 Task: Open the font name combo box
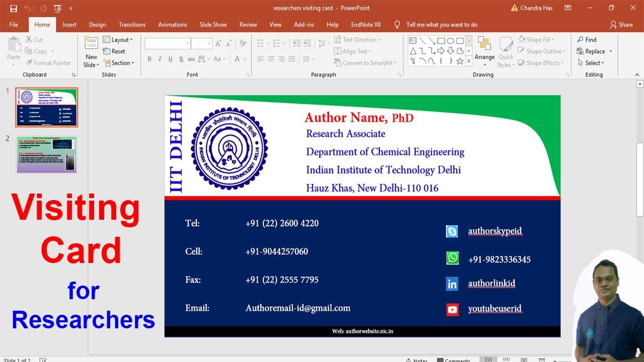168,44
